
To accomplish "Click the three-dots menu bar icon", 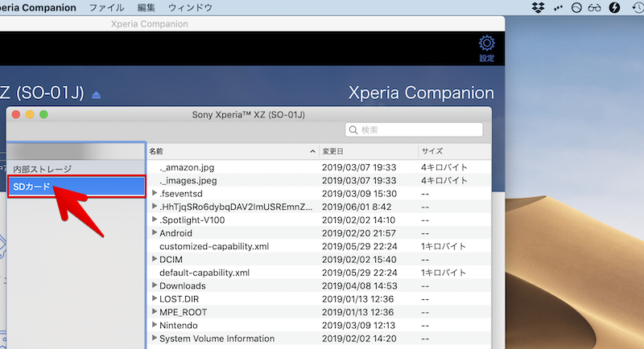I will [558, 7].
